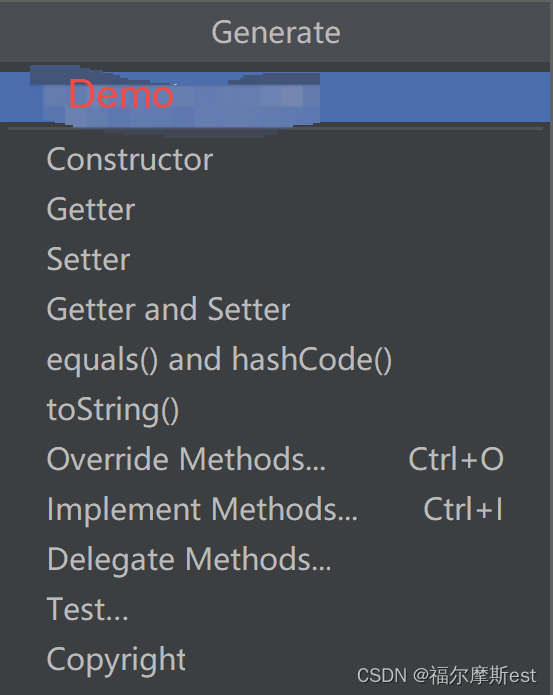Generate a Setter method
Image resolution: width=553 pixels, height=695 pixels.
pyautogui.click(x=275, y=259)
